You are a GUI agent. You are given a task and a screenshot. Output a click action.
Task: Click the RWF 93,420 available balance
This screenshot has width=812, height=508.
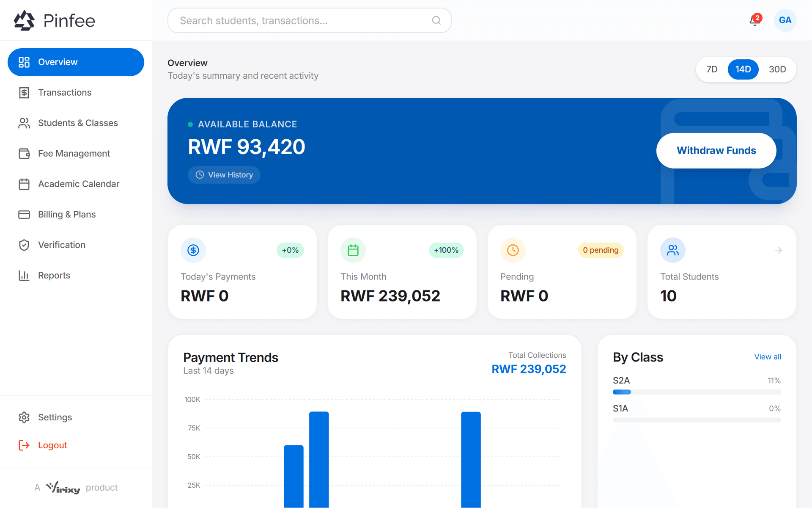pos(247,147)
